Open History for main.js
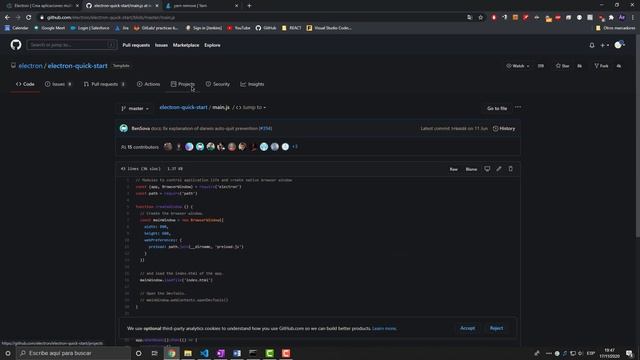This screenshot has height=360, width=640. coord(504,129)
